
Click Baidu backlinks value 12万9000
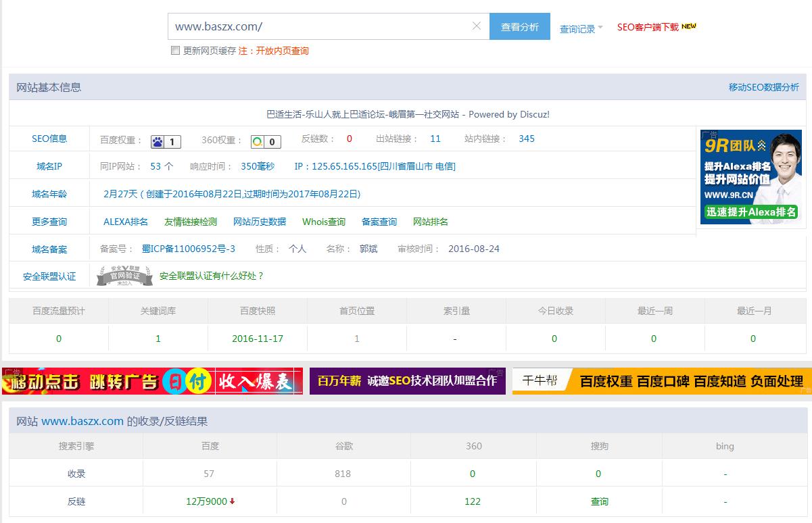206,501
